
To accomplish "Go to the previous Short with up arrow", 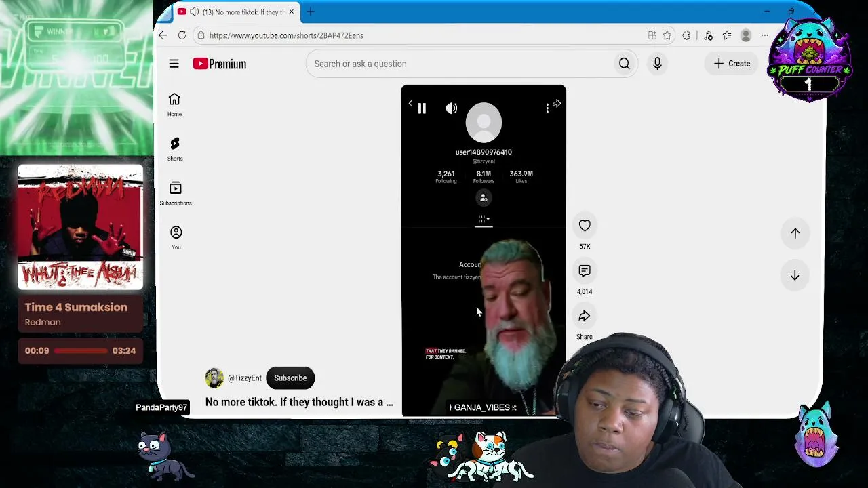I will pyautogui.click(x=795, y=233).
